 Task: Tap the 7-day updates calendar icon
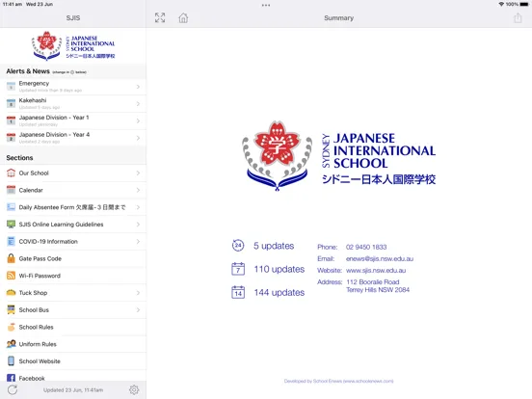coord(238,269)
